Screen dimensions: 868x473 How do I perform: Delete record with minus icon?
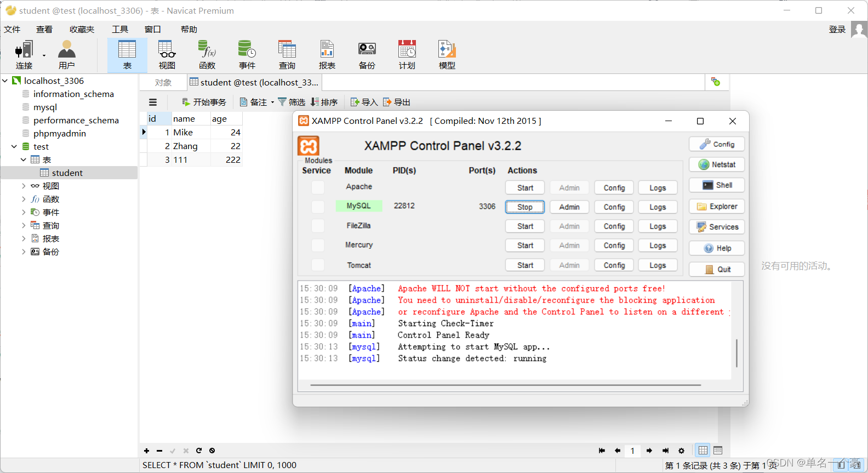pos(159,451)
